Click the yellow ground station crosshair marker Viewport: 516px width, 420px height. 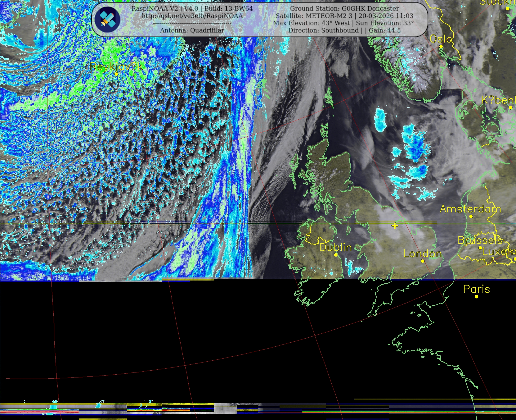pos(395,226)
